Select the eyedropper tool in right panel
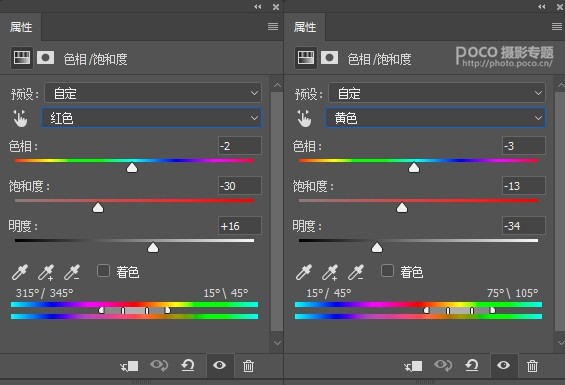The width and height of the screenshot is (565, 385). [x=304, y=273]
